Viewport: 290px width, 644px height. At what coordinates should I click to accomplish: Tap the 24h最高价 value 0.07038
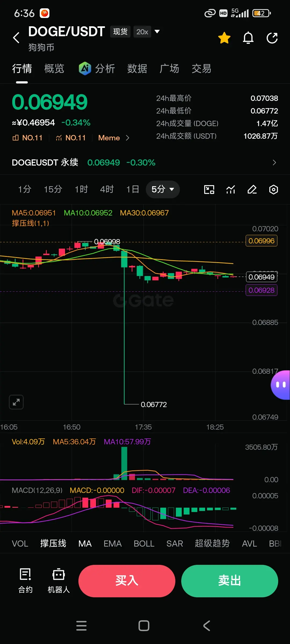coord(264,98)
